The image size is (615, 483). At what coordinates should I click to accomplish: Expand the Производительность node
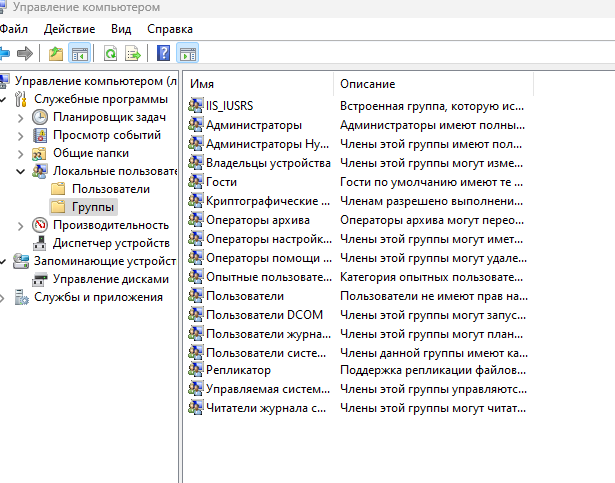pyautogui.click(x=21, y=226)
